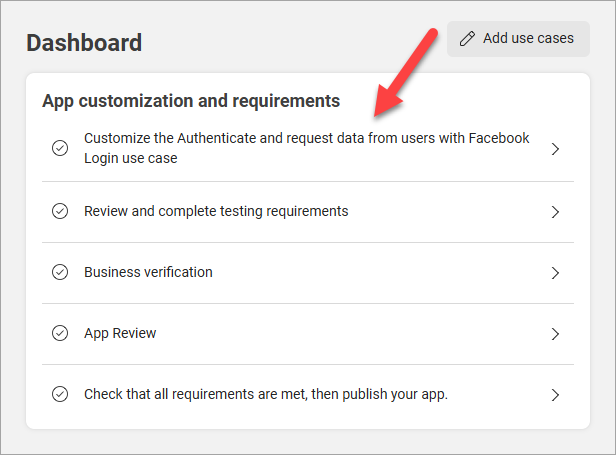The width and height of the screenshot is (616, 455).
Task: Expand the publish your app chevron
Action: pos(555,395)
